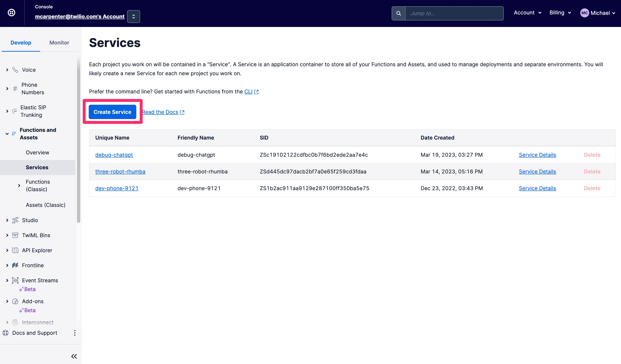Image resolution: width=621 pixels, height=364 pixels.
Task: Click Service Details for three-robot-rhumba
Action: (538, 171)
